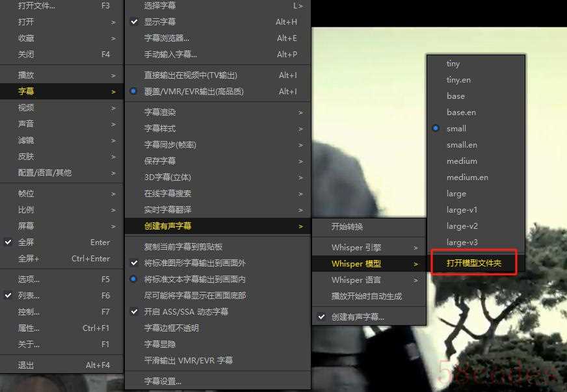Choose the large-v3 model

(x=476, y=242)
